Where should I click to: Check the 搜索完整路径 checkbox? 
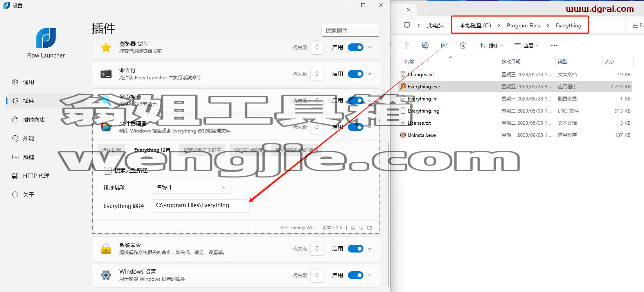pyautogui.click(x=108, y=171)
